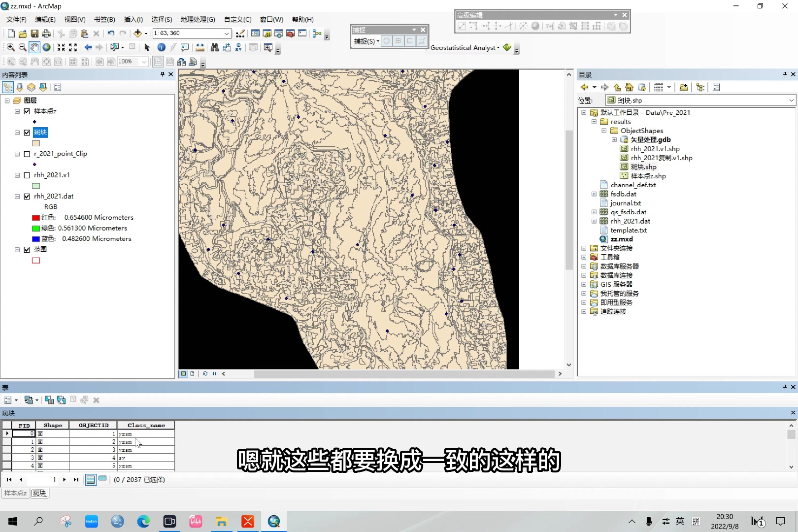798x532 pixels.
Task: Switch to the 样本点z table tab
Action: (x=16, y=493)
